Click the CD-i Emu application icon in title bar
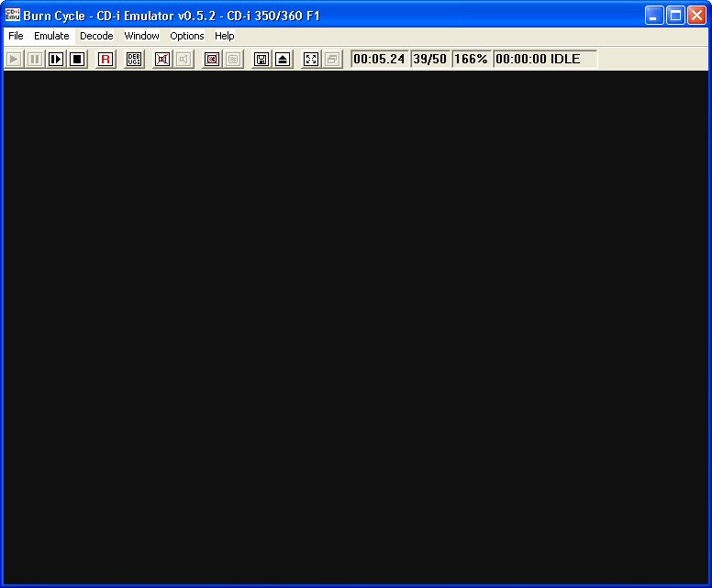 (12, 15)
